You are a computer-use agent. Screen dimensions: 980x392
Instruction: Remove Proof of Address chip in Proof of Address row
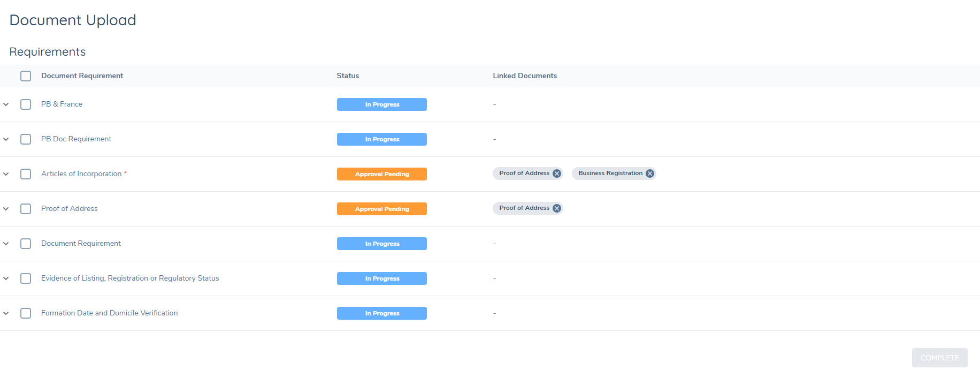[x=556, y=208]
